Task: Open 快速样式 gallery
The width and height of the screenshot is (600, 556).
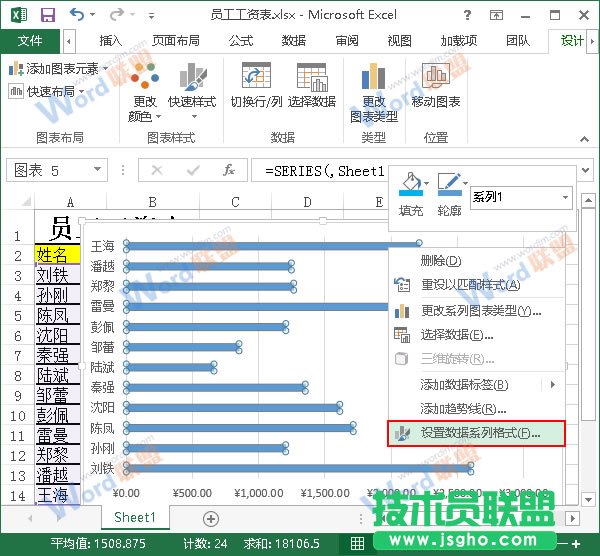Action: click(192, 92)
